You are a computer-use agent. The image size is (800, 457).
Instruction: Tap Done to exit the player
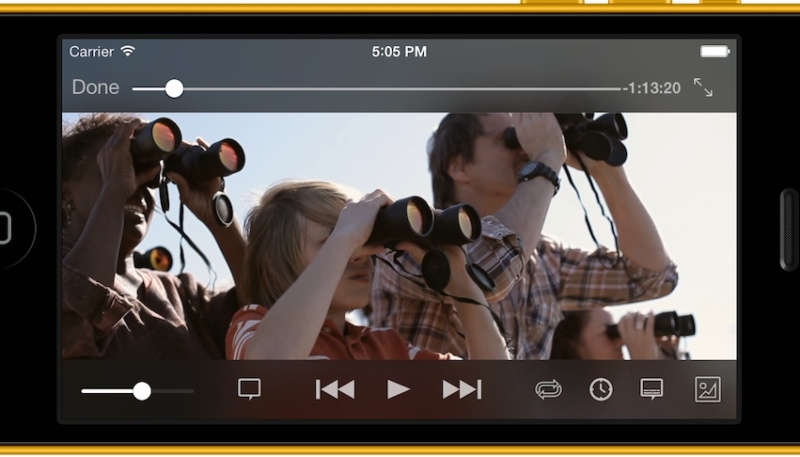95,88
